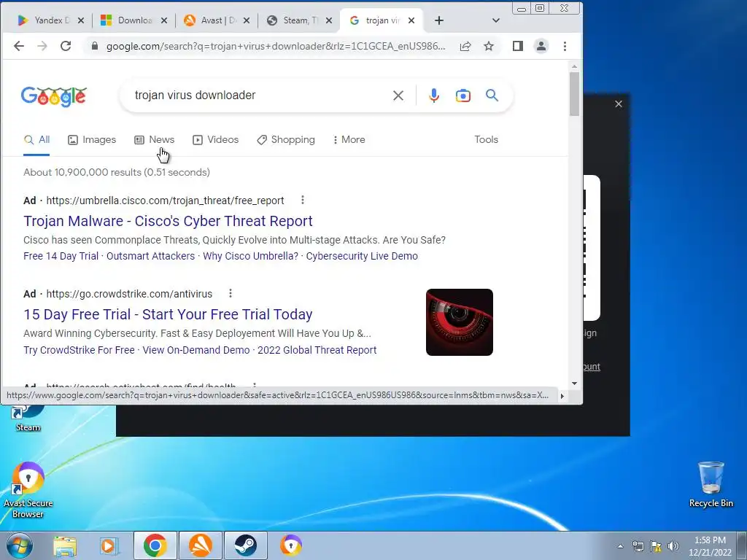Viewport: 747px width, 560px height.
Task: Open File Explorer from the taskbar
Action: pyautogui.click(x=65, y=545)
